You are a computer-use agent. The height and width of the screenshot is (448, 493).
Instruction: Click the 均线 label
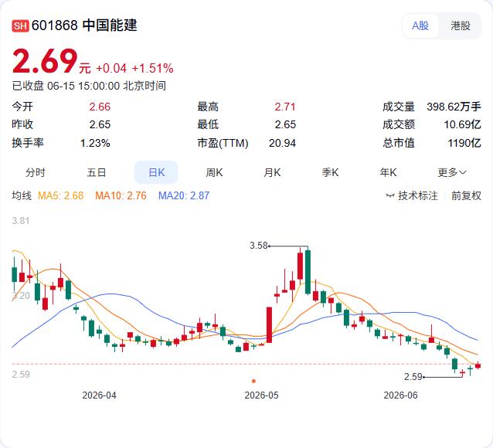pyautogui.click(x=22, y=195)
